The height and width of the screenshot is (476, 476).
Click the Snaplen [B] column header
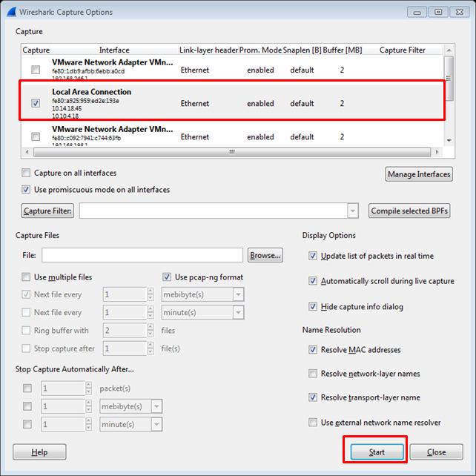tap(302, 50)
